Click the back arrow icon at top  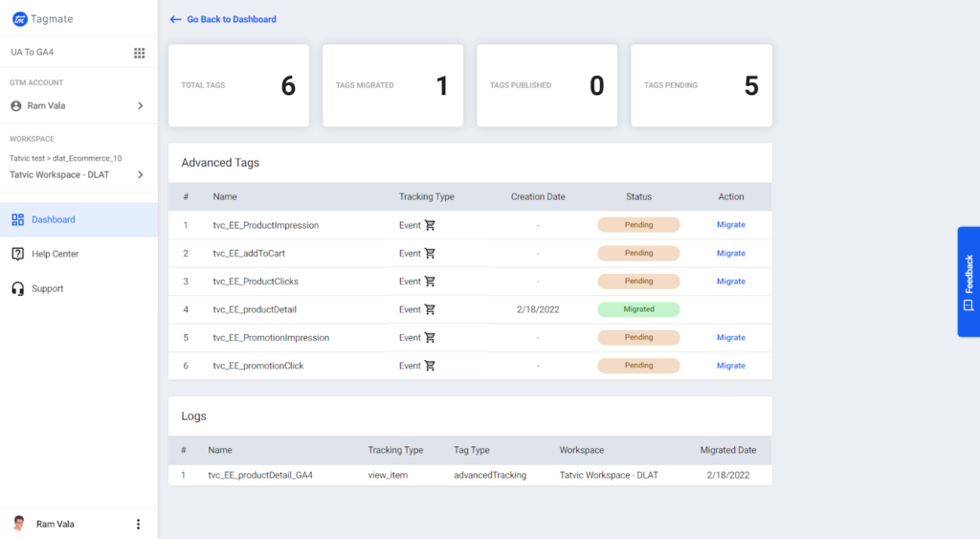(176, 19)
